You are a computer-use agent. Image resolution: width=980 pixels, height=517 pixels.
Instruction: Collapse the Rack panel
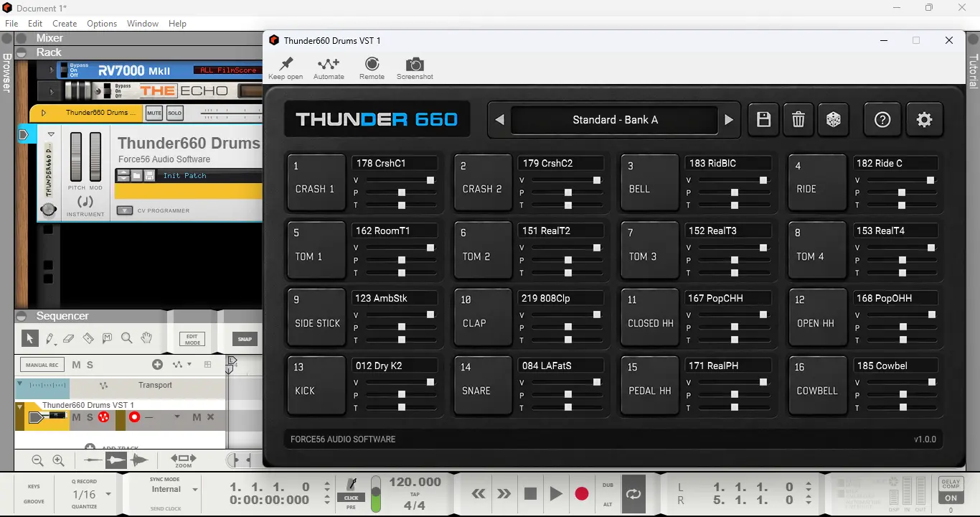pyautogui.click(x=22, y=52)
